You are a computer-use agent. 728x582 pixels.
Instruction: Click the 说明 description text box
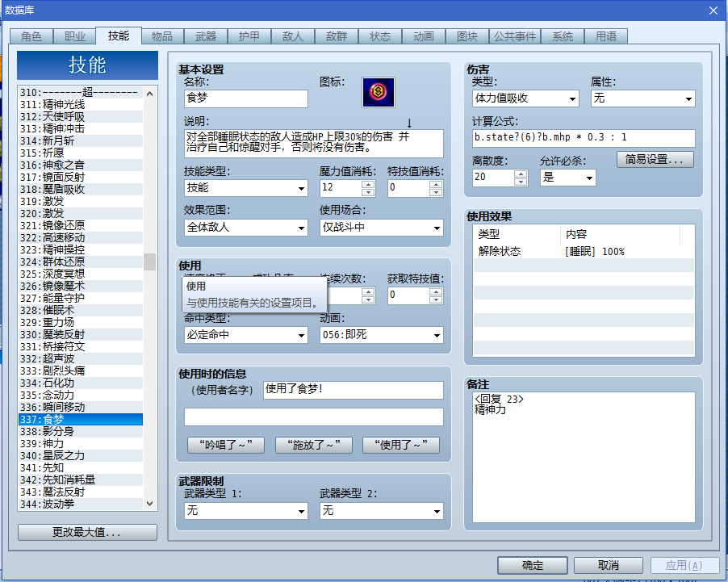314,144
